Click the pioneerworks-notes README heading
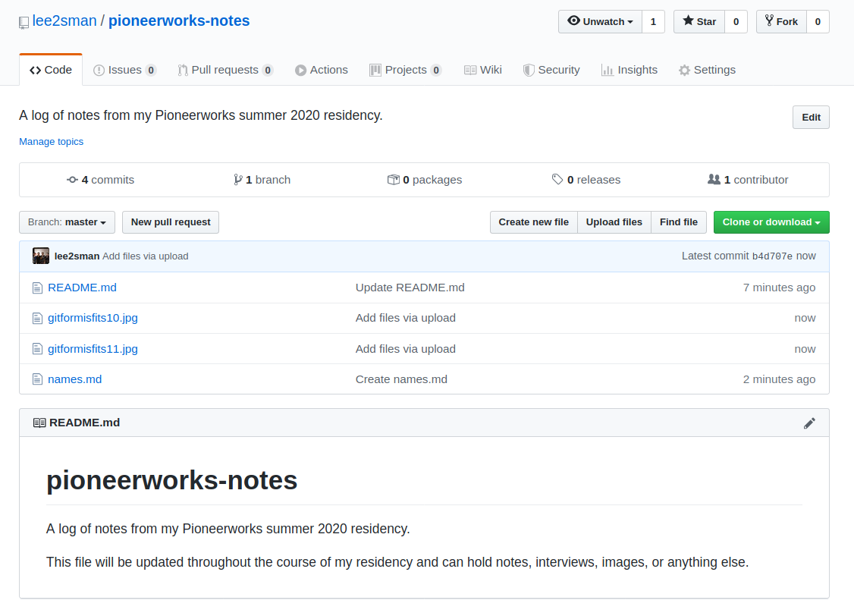The height and width of the screenshot is (616, 854). [x=172, y=480]
